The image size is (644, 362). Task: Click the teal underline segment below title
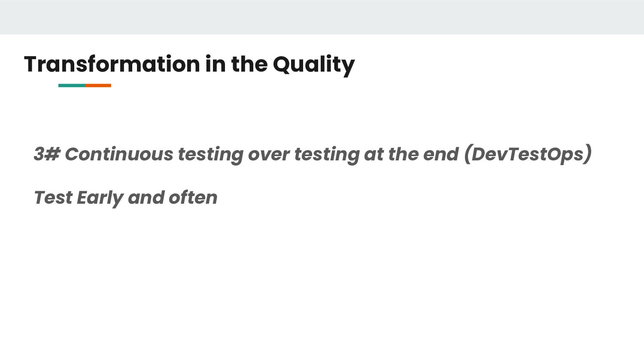(72, 85)
